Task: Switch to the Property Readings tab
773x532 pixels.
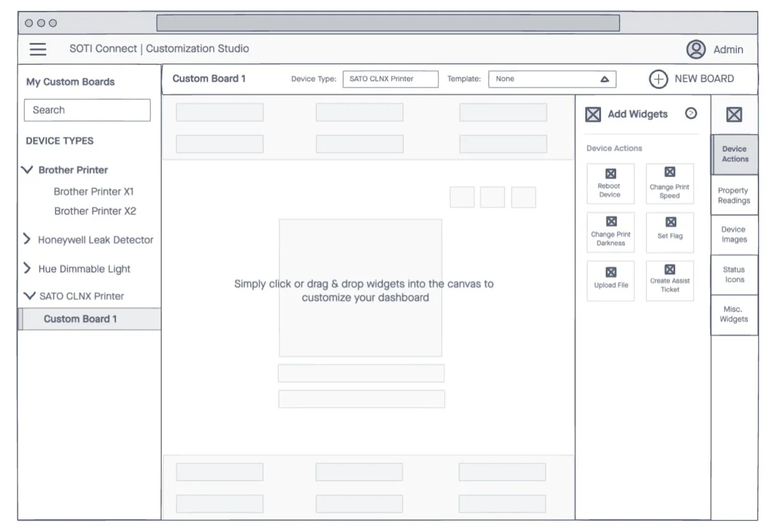Action: (734, 195)
